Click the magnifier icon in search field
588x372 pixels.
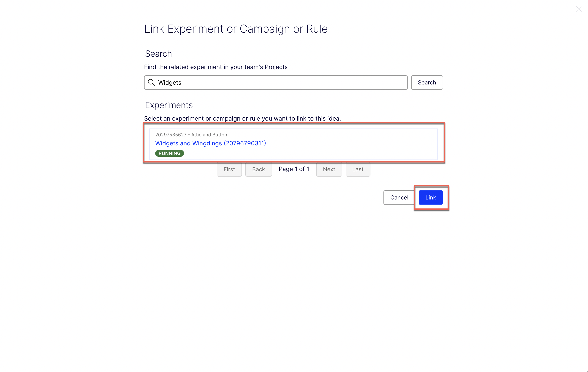(x=151, y=83)
